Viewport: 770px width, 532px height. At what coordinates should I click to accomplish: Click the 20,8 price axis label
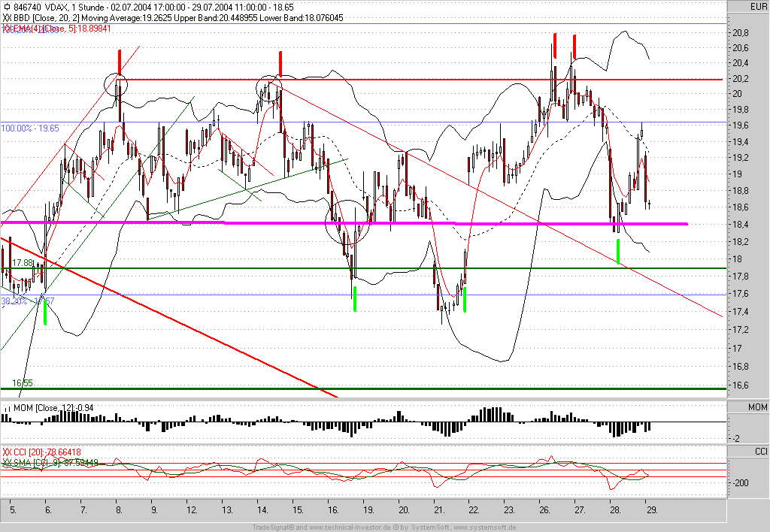click(x=741, y=32)
